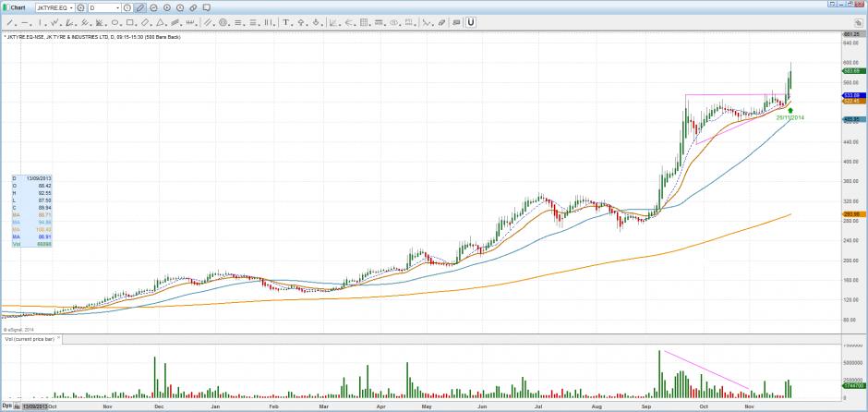Click the clock time-template icon beside interval

click(x=127, y=7)
